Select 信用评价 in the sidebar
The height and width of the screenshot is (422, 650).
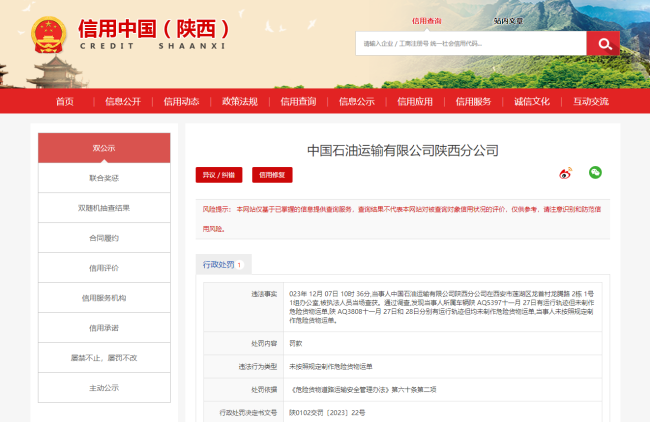[104, 268]
